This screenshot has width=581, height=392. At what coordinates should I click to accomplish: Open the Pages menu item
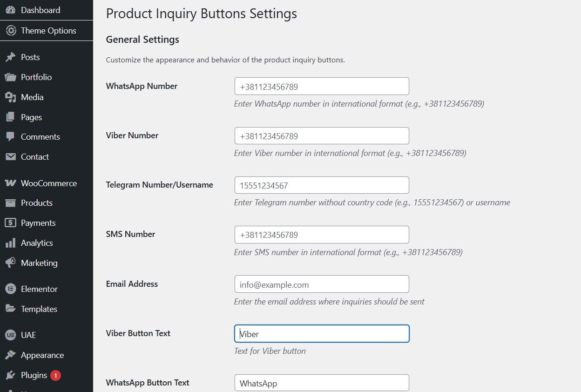(31, 117)
